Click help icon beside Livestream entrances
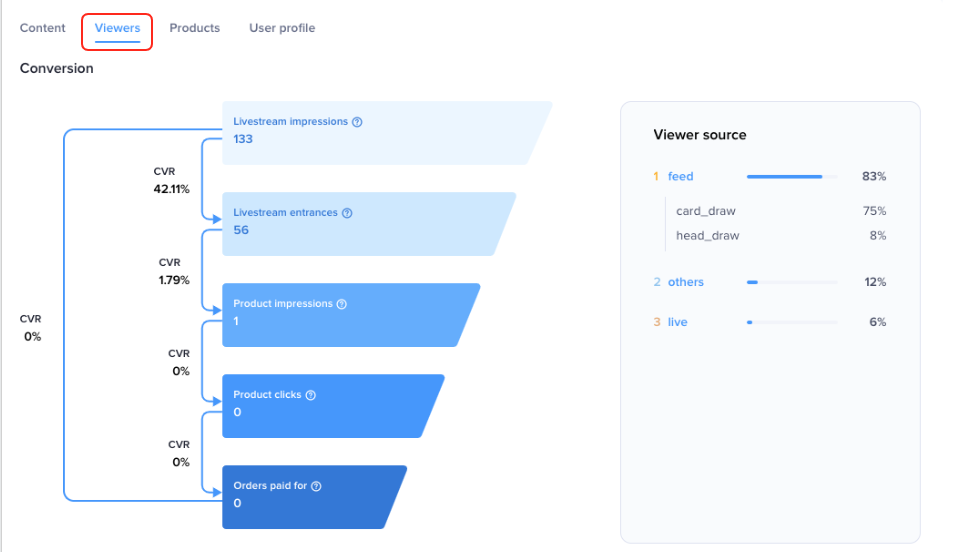Image resolution: width=954 pixels, height=552 pixels. [347, 213]
